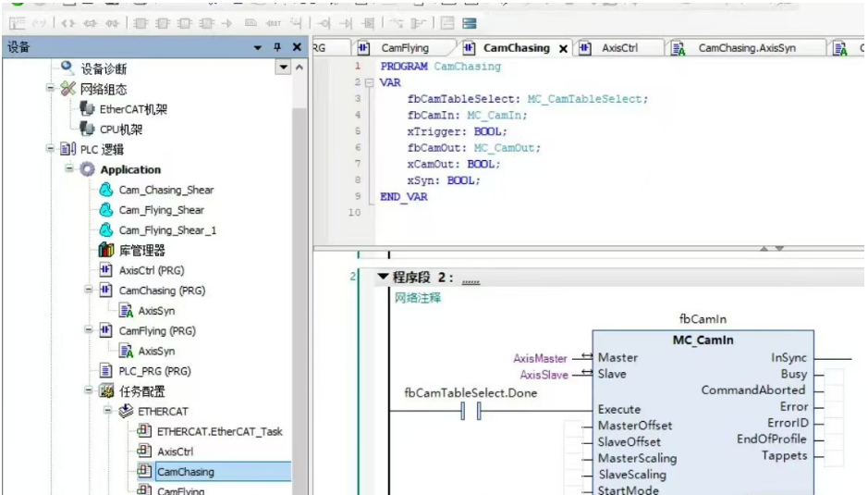868x495 pixels.
Task: Pin the 设备 panel with pushpin icon
Action: pos(276,47)
